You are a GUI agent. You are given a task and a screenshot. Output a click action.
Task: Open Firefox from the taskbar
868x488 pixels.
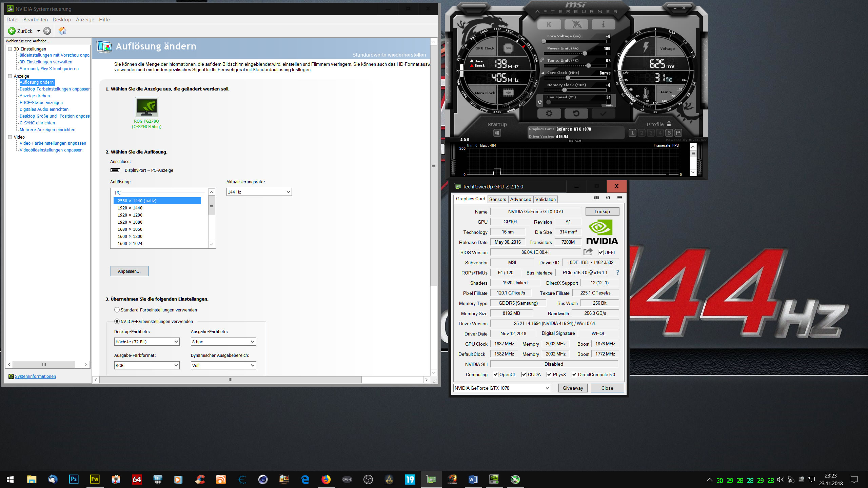click(326, 480)
